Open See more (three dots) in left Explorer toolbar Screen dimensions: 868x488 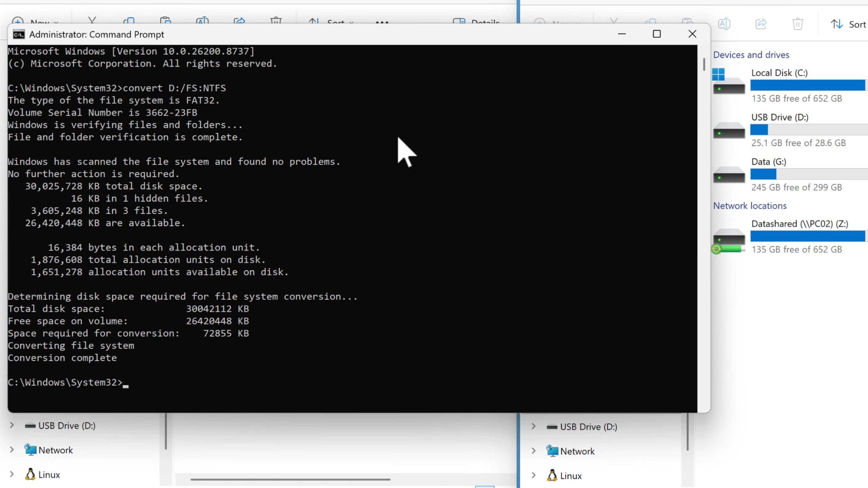pos(382,22)
